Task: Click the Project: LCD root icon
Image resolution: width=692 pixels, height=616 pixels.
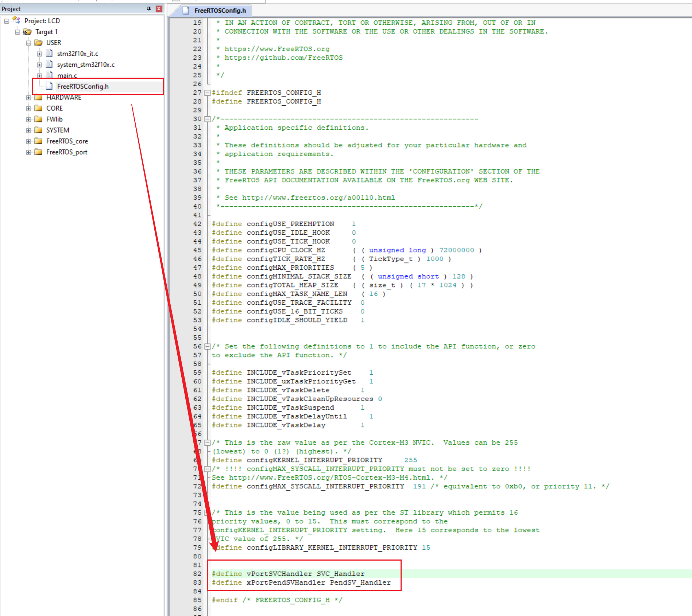Action: coord(16,20)
